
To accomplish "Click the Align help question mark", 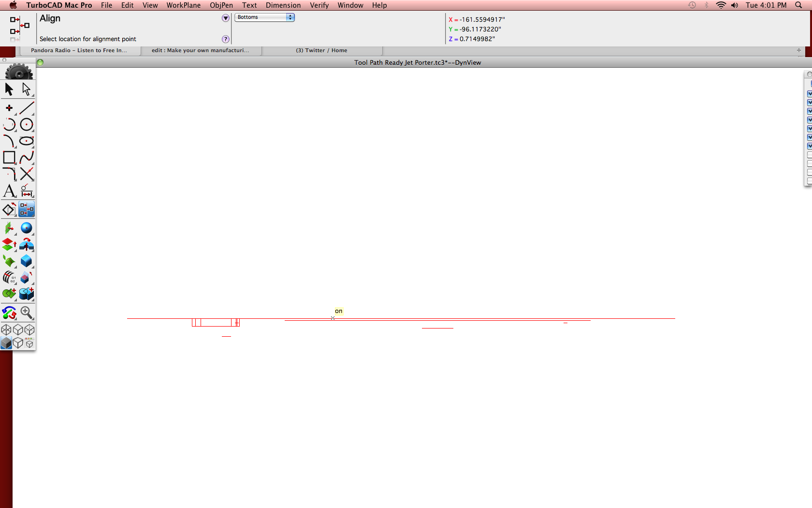I will click(x=225, y=39).
